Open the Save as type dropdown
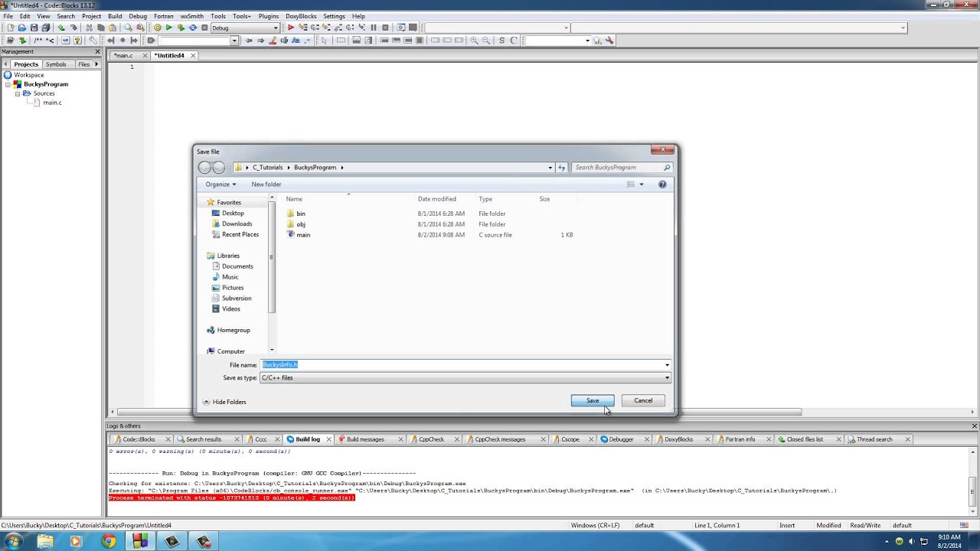Viewport: 980px width, 551px height. [x=465, y=378]
